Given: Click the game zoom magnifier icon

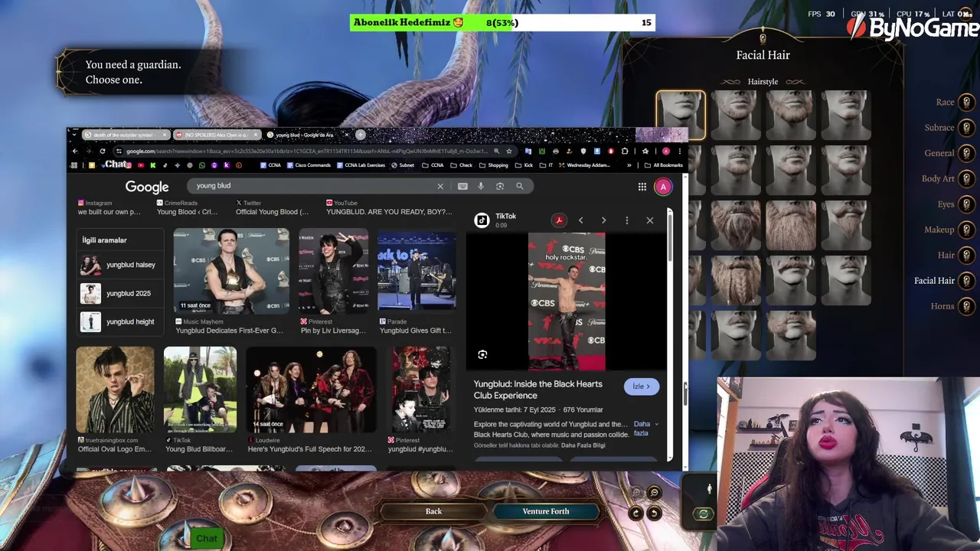Looking at the screenshot, I should (x=654, y=493).
